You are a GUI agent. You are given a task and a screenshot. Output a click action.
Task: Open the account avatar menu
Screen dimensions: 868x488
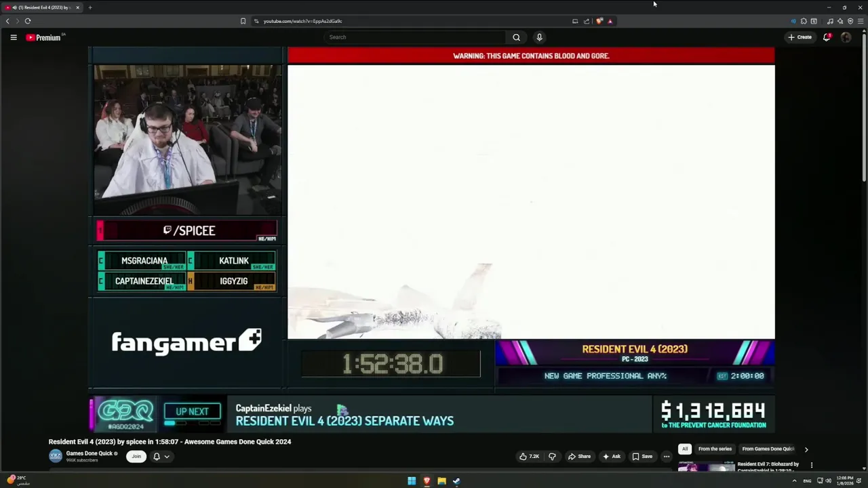[846, 37]
